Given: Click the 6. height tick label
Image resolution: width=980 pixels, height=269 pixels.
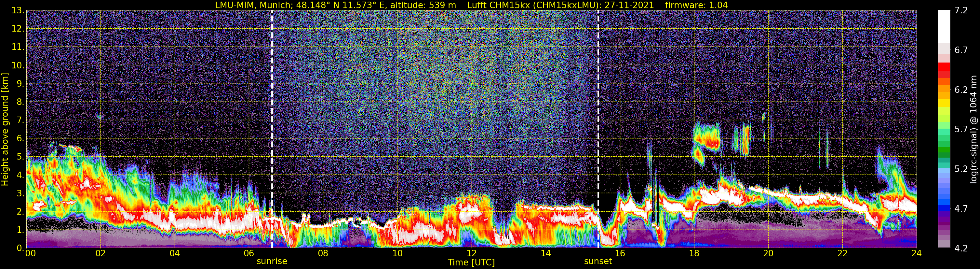Looking at the screenshot, I should [20, 139].
